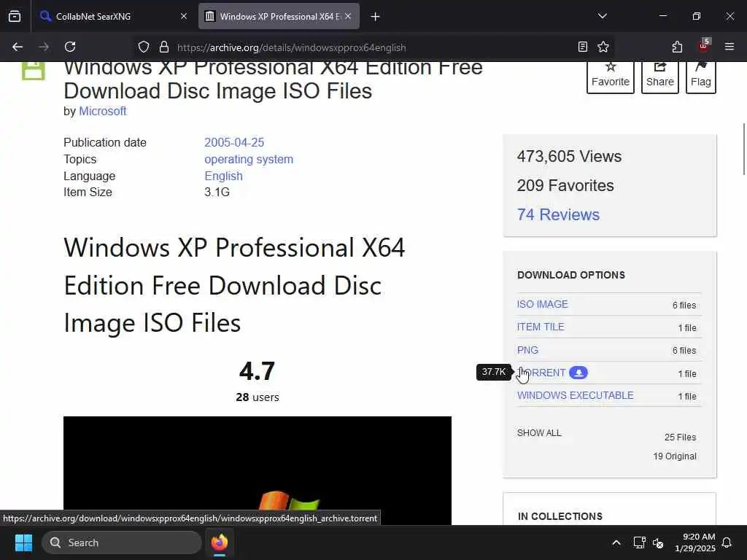Open the Windows Start menu
Screen dimensions: 747x560
point(23,542)
